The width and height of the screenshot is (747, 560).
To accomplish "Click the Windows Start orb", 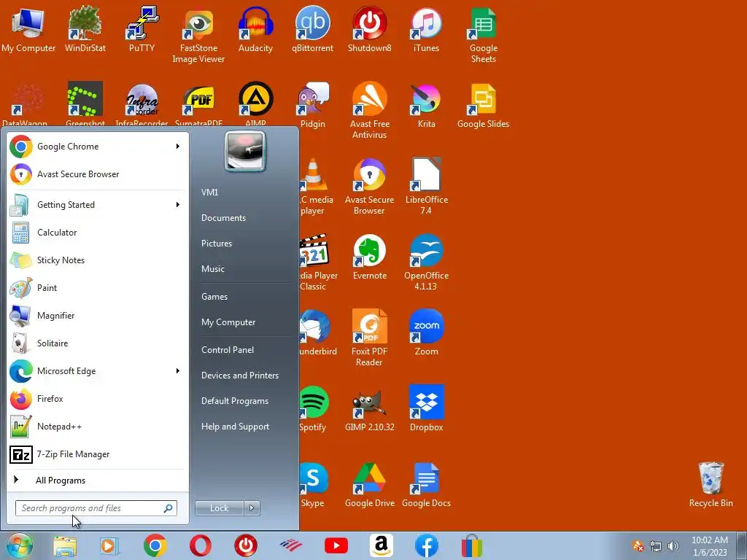I will click(19, 545).
